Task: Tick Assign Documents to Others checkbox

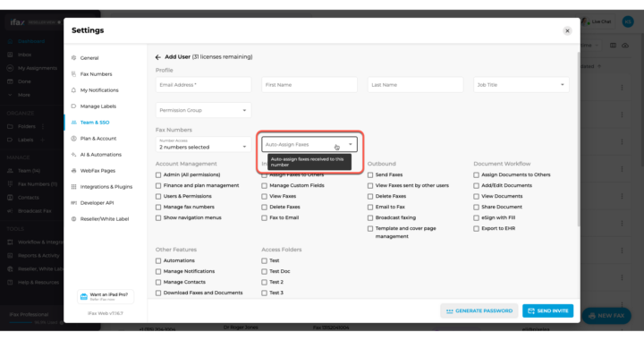Action: (476, 175)
